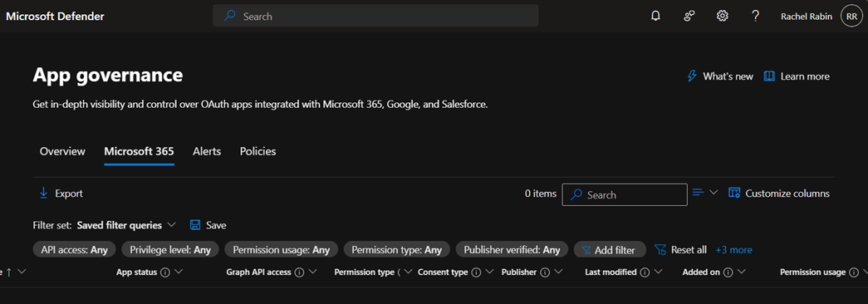Click the RR account avatar

click(851, 17)
